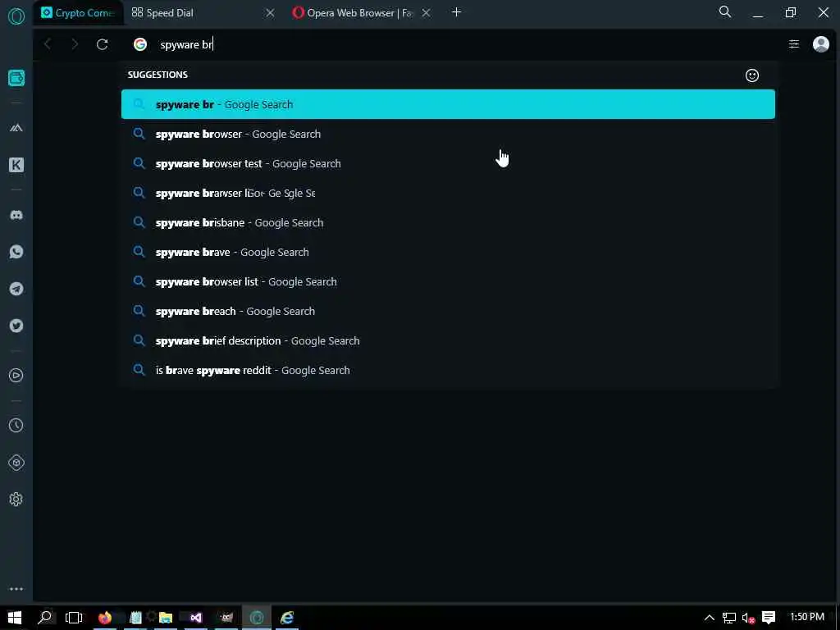Image resolution: width=840 pixels, height=630 pixels.
Task: Show hidden system tray icons
Action: pyautogui.click(x=710, y=618)
